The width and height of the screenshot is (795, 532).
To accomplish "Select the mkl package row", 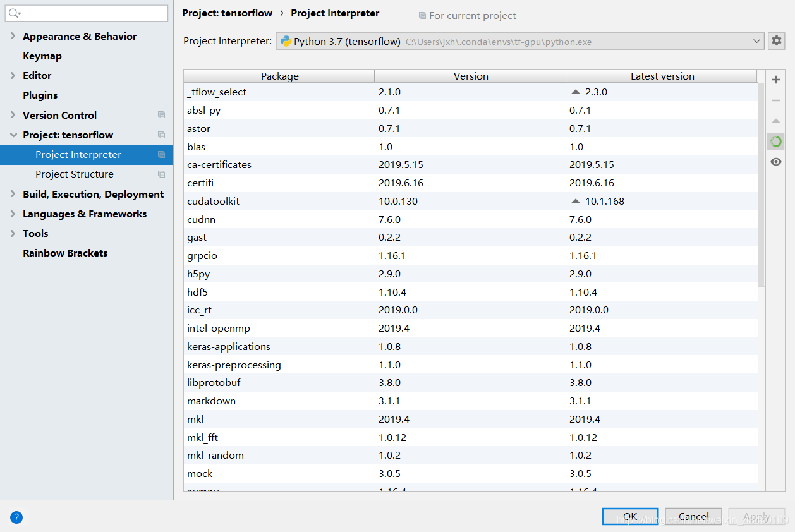I will tap(471, 420).
